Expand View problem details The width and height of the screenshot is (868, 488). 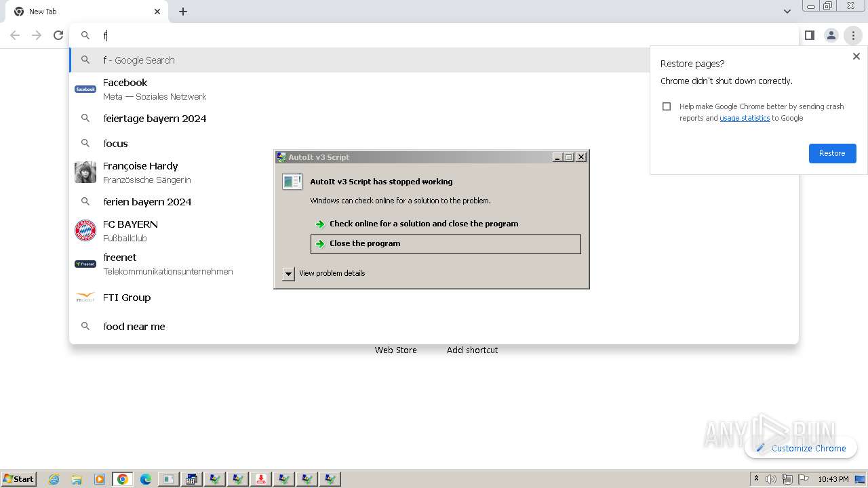324,273
